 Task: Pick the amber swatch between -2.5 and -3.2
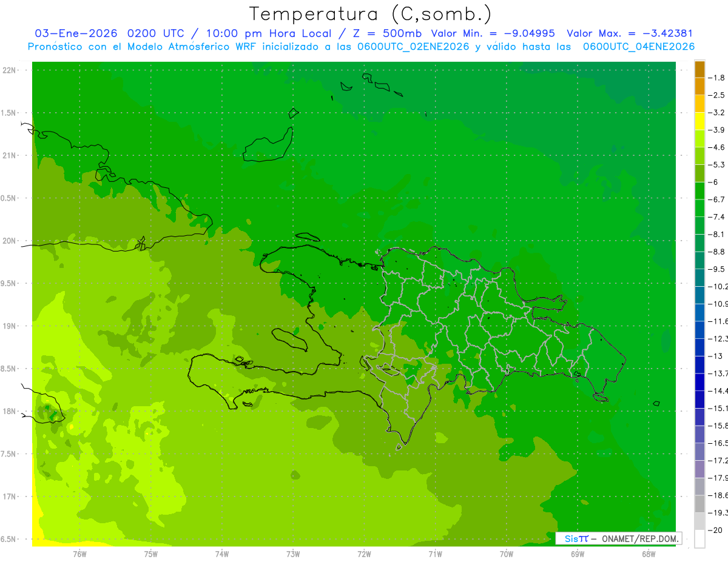tap(699, 104)
